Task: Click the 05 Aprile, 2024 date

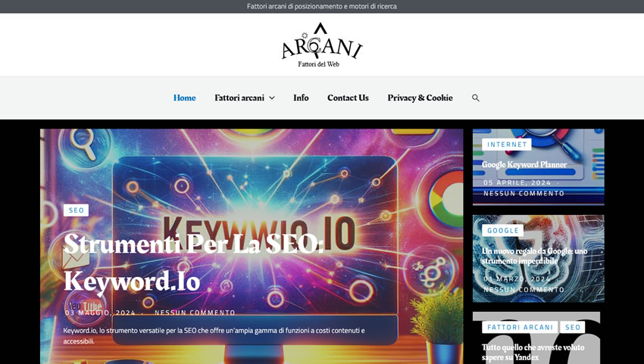Action: (x=517, y=182)
